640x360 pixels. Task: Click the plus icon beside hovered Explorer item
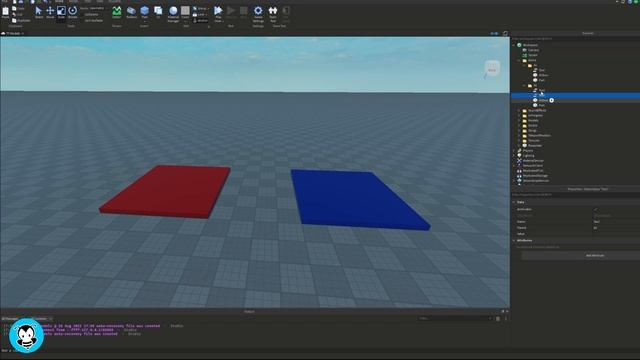pyautogui.click(x=551, y=100)
